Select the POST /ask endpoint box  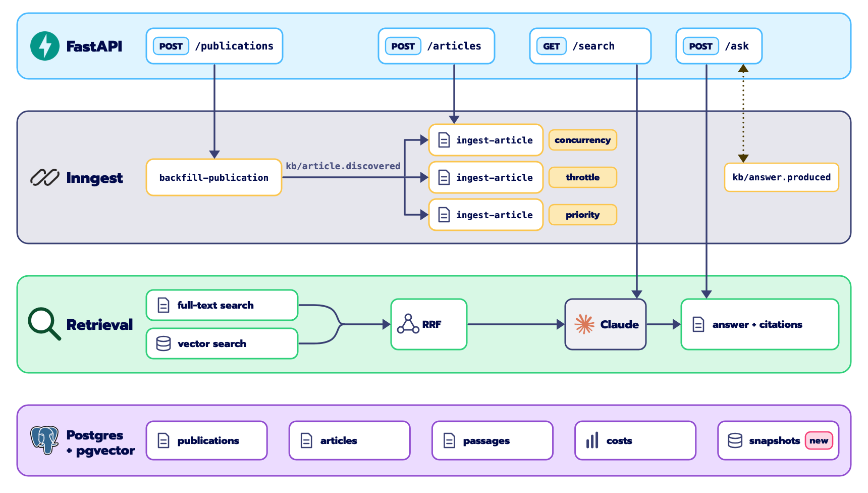click(x=719, y=46)
